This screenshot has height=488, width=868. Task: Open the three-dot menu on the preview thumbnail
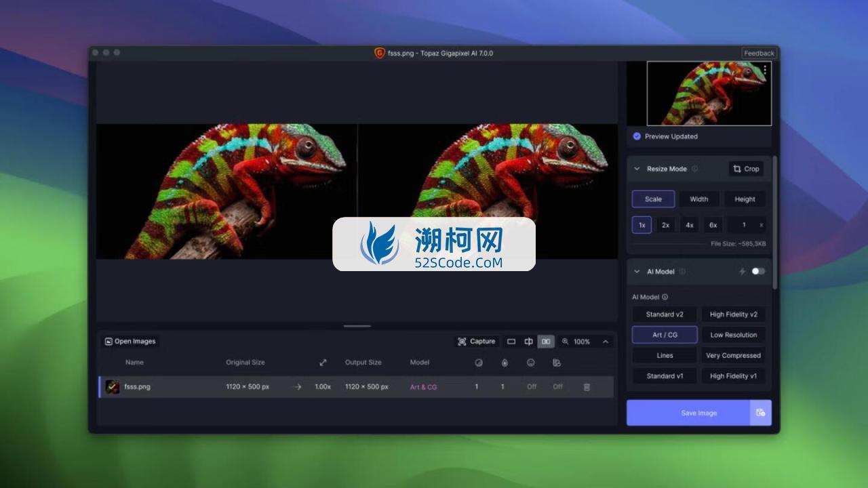point(765,70)
